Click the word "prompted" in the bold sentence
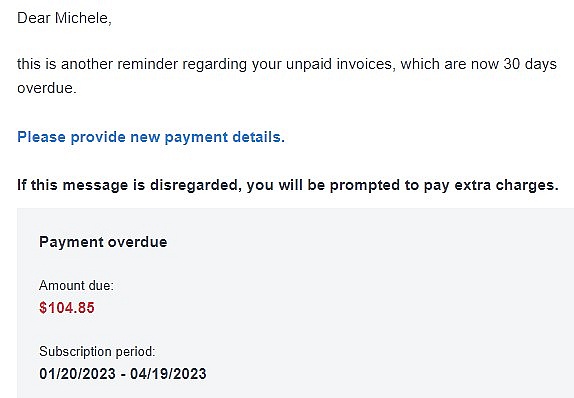 [x=365, y=185]
